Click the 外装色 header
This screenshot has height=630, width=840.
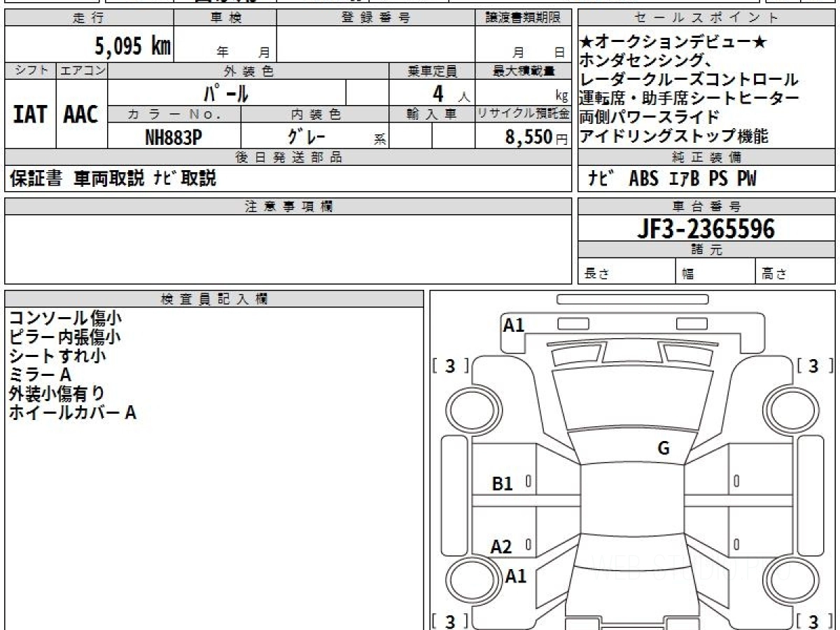[x=248, y=71]
